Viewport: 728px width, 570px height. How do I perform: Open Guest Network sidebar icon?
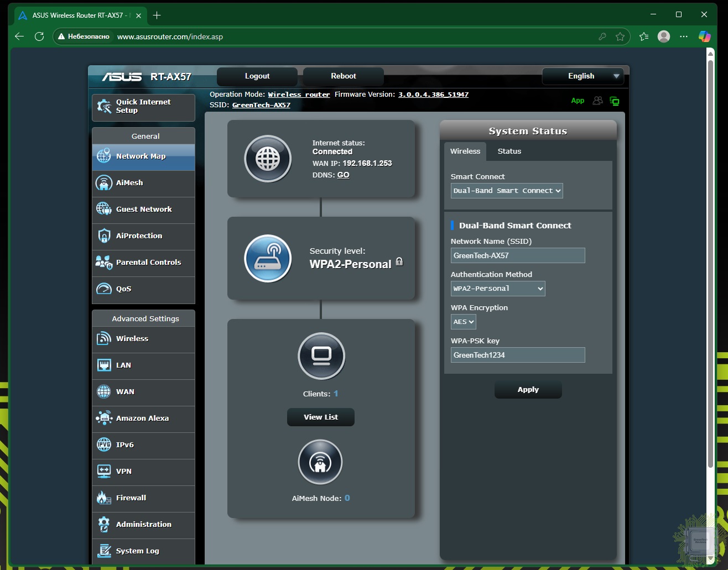[104, 209]
